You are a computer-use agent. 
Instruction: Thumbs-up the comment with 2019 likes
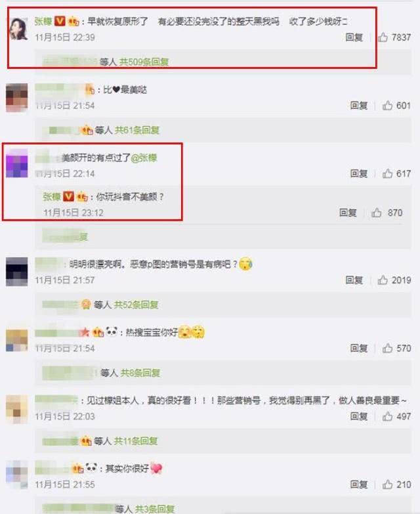coord(383,280)
